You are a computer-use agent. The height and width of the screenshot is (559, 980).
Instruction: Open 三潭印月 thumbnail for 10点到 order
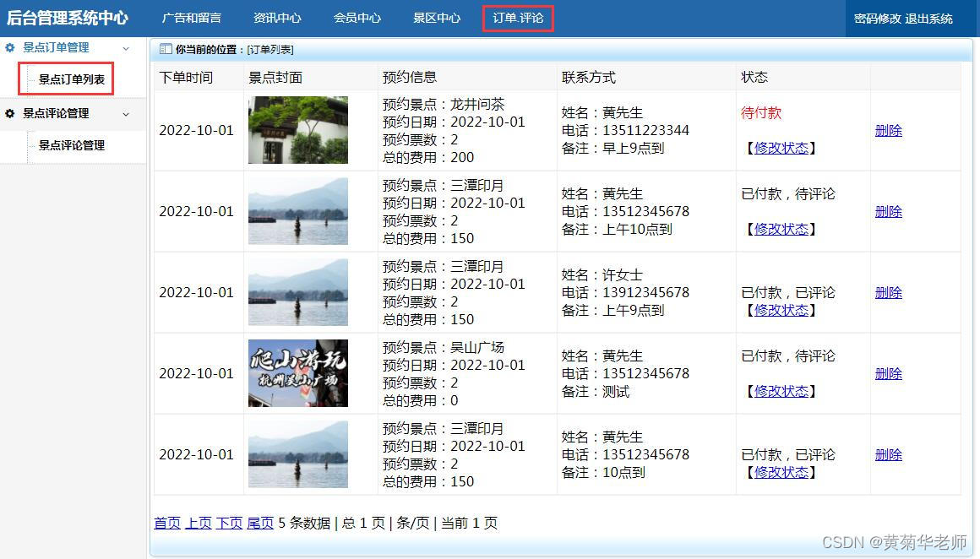[x=298, y=454]
